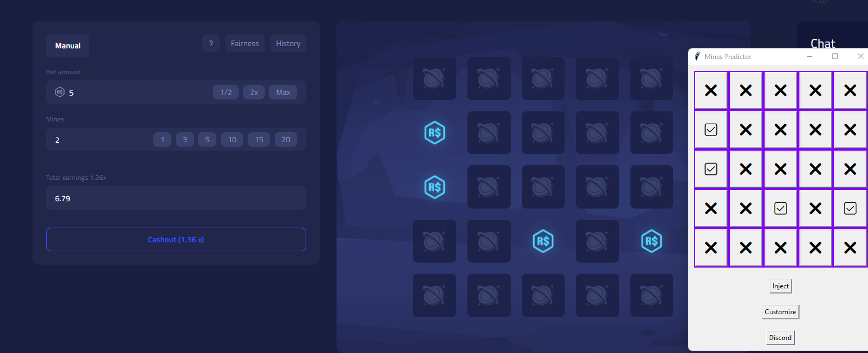Click the rightmost R$ gem in fourth row

652,241
